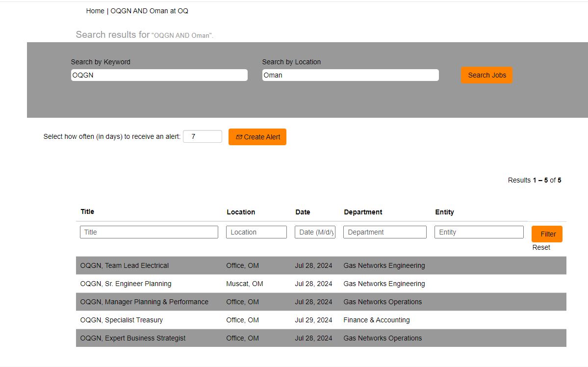Sort results by Title column header
588x367 pixels.
click(87, 211)
